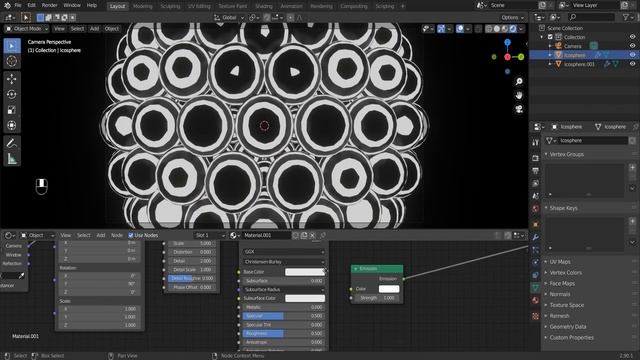Open the Render properties tab
This screenshot has height=360, width=640.
(536, 158)
